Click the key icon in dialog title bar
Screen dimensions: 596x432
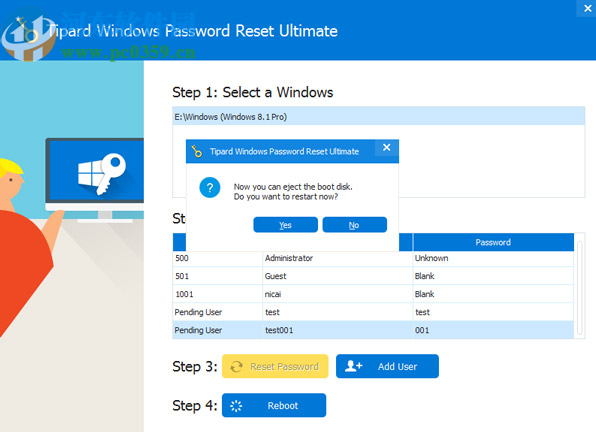point(197,151)
